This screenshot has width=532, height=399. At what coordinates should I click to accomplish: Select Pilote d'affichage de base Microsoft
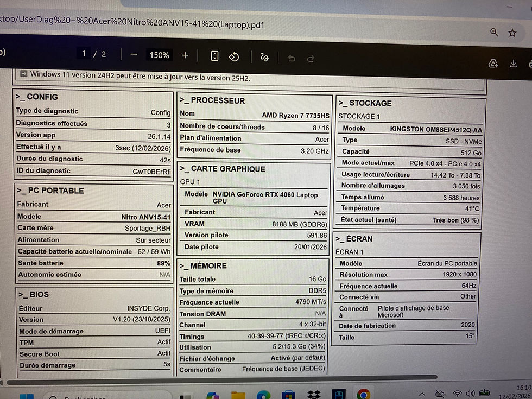pos(414,312)
